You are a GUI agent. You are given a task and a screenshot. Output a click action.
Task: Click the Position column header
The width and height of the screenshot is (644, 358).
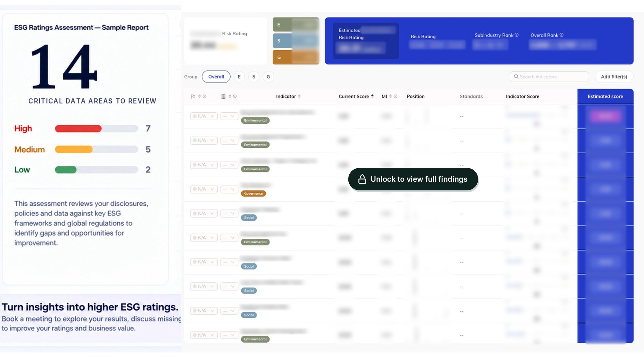(x=415, y=96)
